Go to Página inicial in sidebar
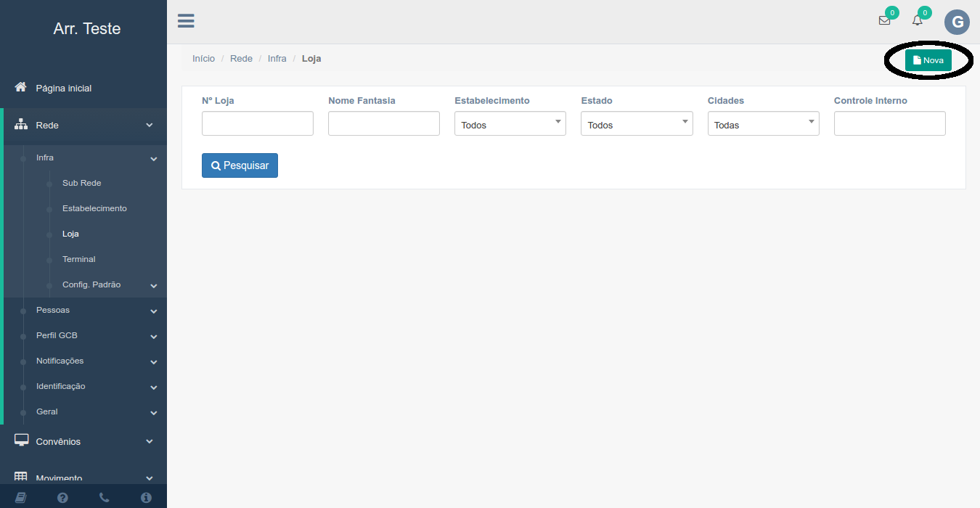Screen dimensions: 980x508 coord(63,88)
